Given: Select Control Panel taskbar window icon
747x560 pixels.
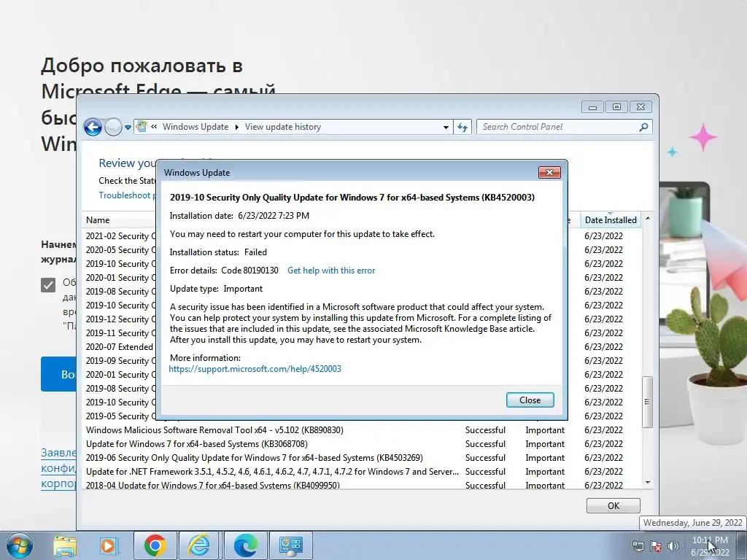Looking at the screenshot, I should point(291,545).
